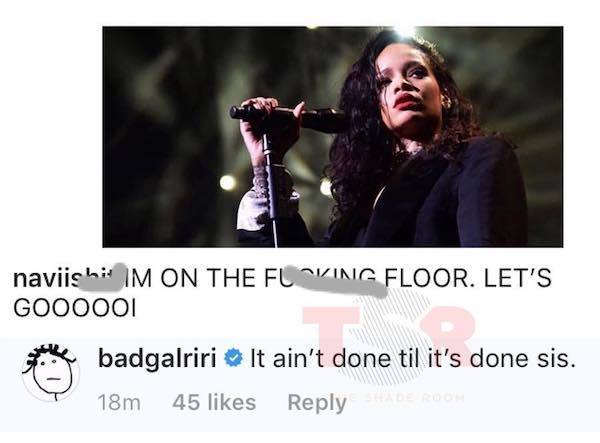Screen dimensions: 600x443
Task: Click the caption text 'ON THE ... FLOOR. LET'S'
Action: pyautogui.click(x=356, y=278)
